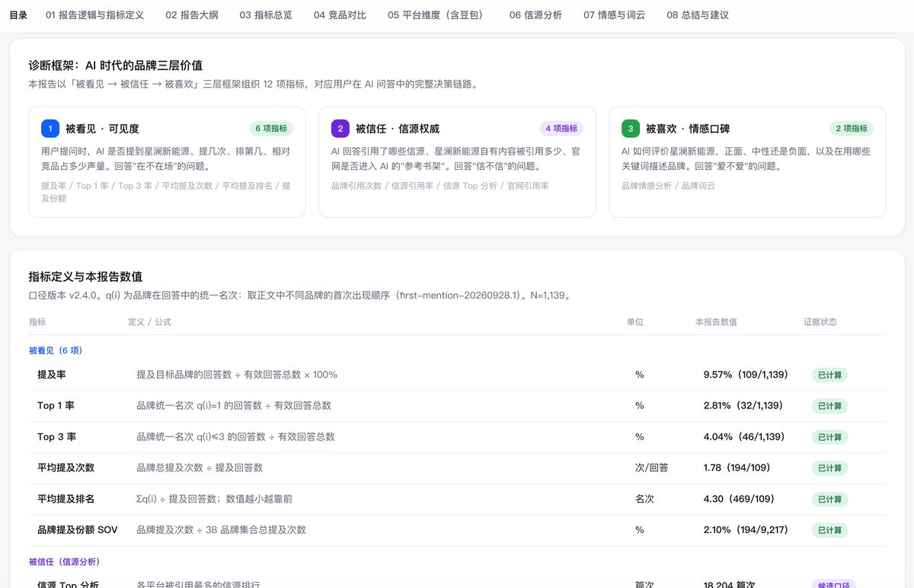Image resolution: width=914 pixels, height=588 pixels.
Task: Click the 已计算 status in Top 3 率 row
Action: (829, 437)
